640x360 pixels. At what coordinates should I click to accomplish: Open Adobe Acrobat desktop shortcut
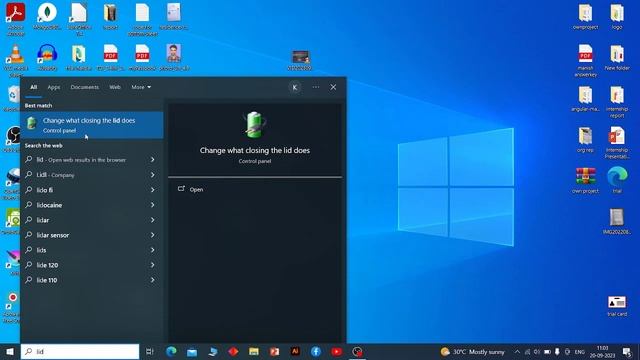point(16,18)
